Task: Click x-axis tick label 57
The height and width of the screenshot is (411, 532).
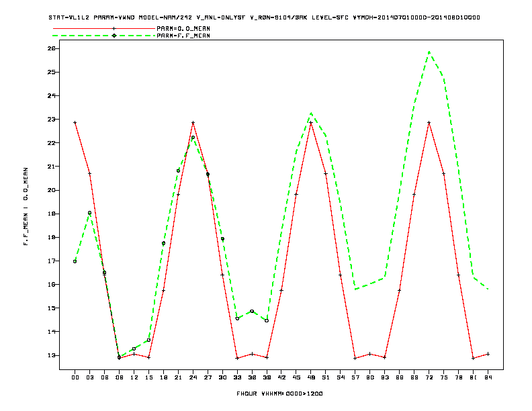Action: tap(355, 377)
